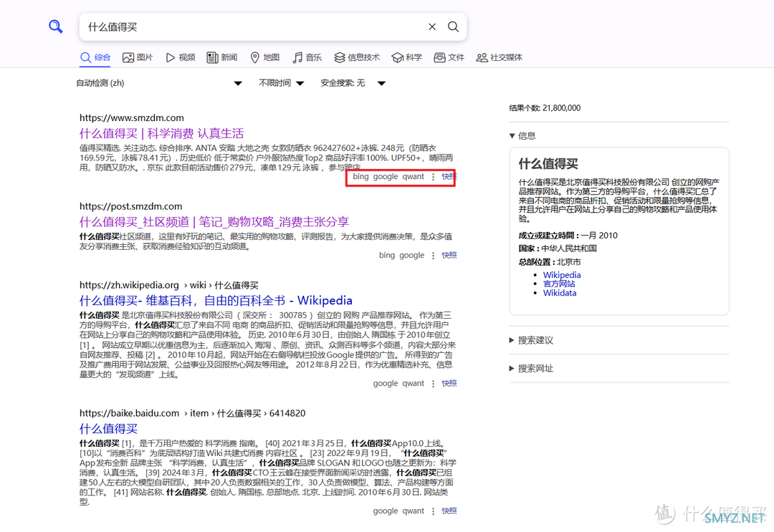Open result 什么值得买 | 科学消费 认真生活
The height and width of the screenshot is (532, 774).
point(161,134)
